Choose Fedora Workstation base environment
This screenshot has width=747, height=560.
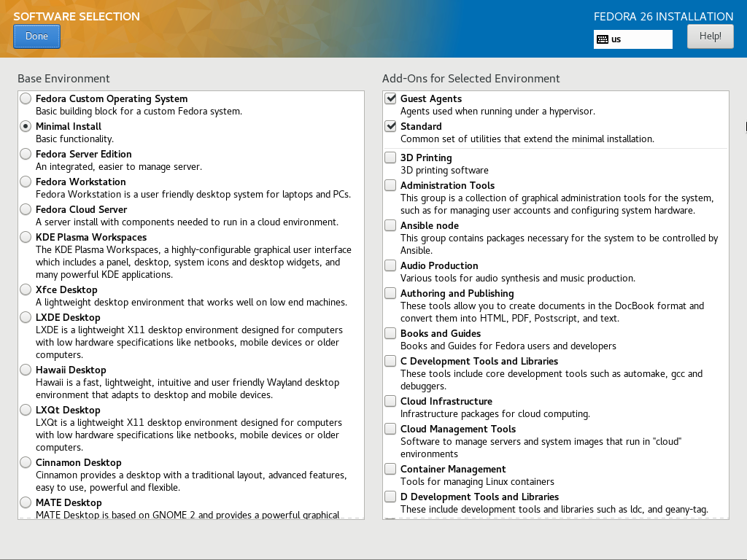26,182
